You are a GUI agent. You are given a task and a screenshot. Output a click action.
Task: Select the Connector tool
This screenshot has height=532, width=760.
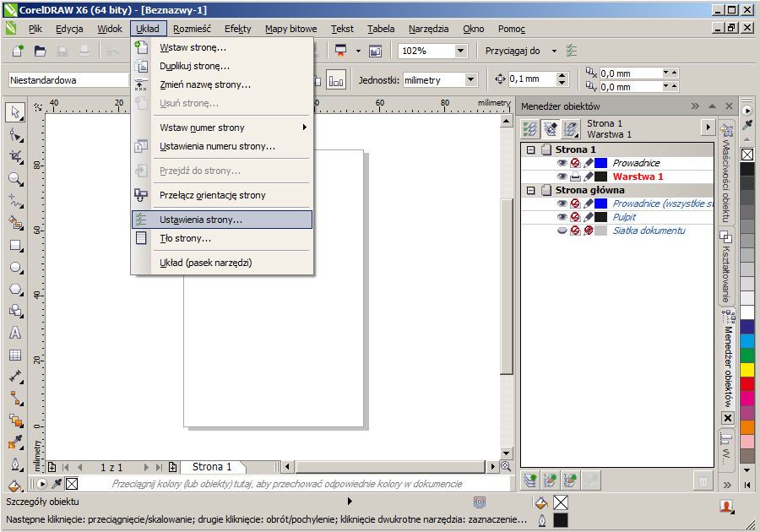(15, 399)
